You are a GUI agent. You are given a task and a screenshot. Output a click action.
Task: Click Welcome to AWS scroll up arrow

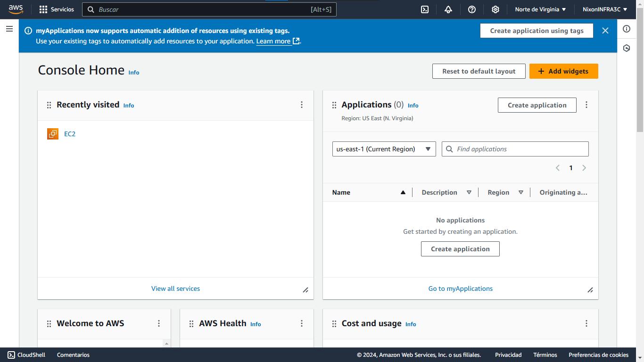166,344
